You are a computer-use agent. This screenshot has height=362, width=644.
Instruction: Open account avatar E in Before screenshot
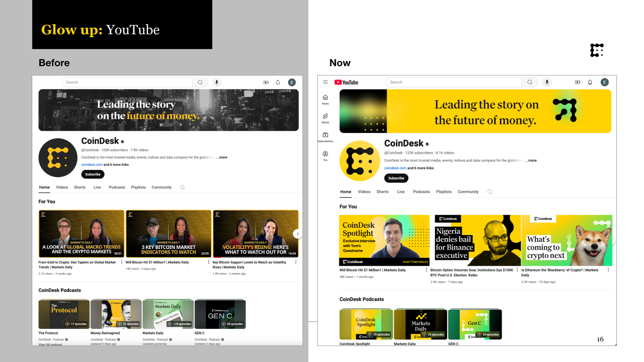click(292, 82)
